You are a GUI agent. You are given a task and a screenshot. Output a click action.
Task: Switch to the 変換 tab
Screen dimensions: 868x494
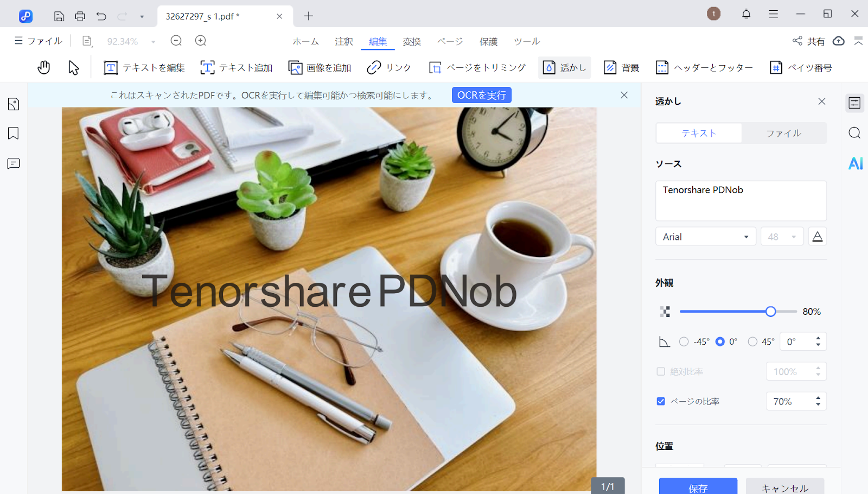coord(412,41)
